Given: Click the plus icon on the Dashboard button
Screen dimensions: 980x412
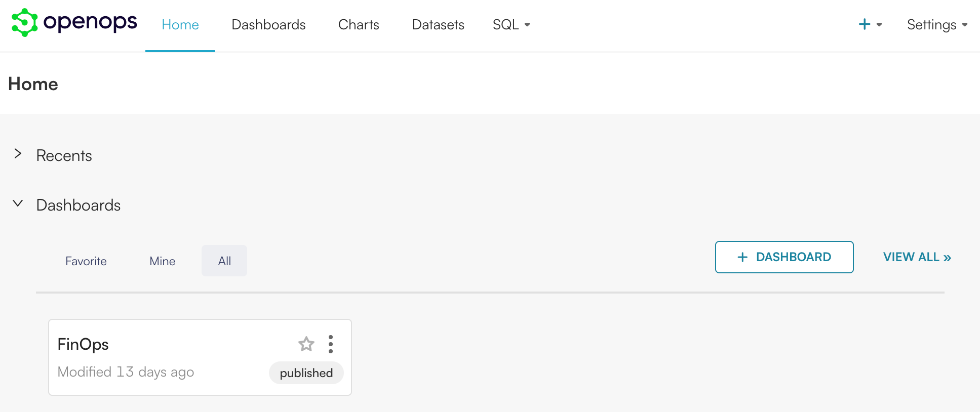Looking at the screenshot, I should [742, 257].
